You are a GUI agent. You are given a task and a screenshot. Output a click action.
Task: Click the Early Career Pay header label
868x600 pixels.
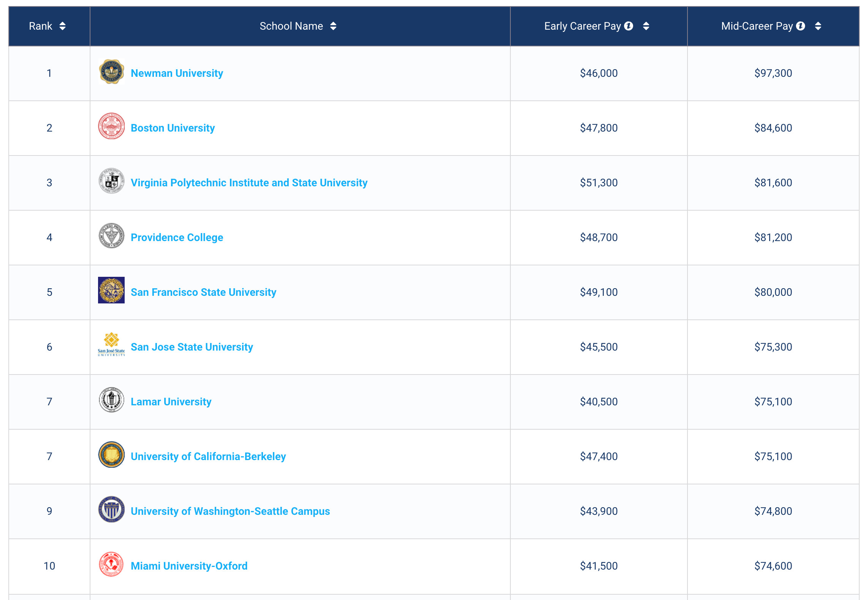coord(583,26)
